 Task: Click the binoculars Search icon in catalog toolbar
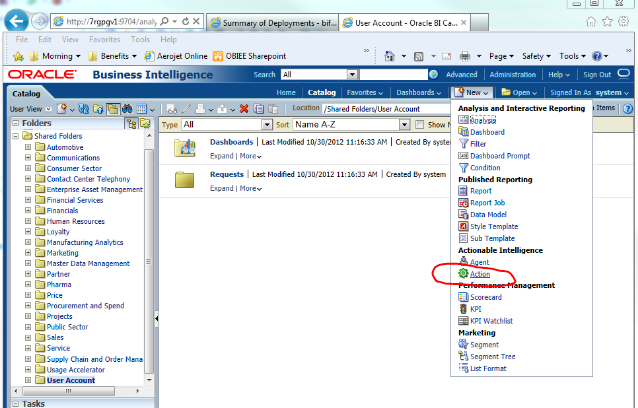click(127, 109)
